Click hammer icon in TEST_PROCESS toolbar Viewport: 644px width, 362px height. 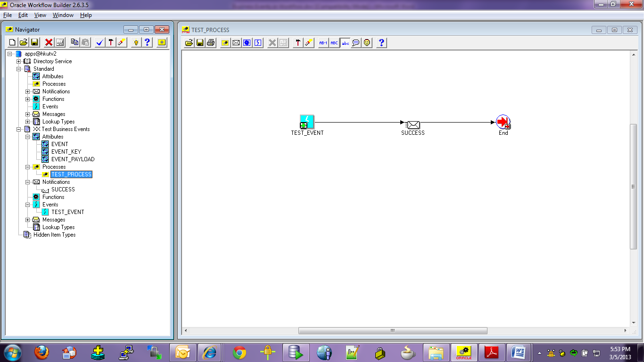298,43
